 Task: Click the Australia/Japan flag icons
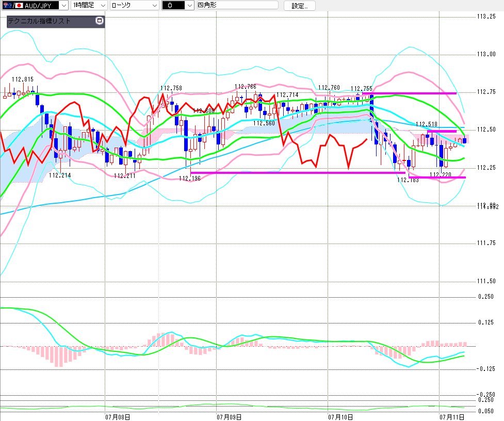[x=13, y=6]
